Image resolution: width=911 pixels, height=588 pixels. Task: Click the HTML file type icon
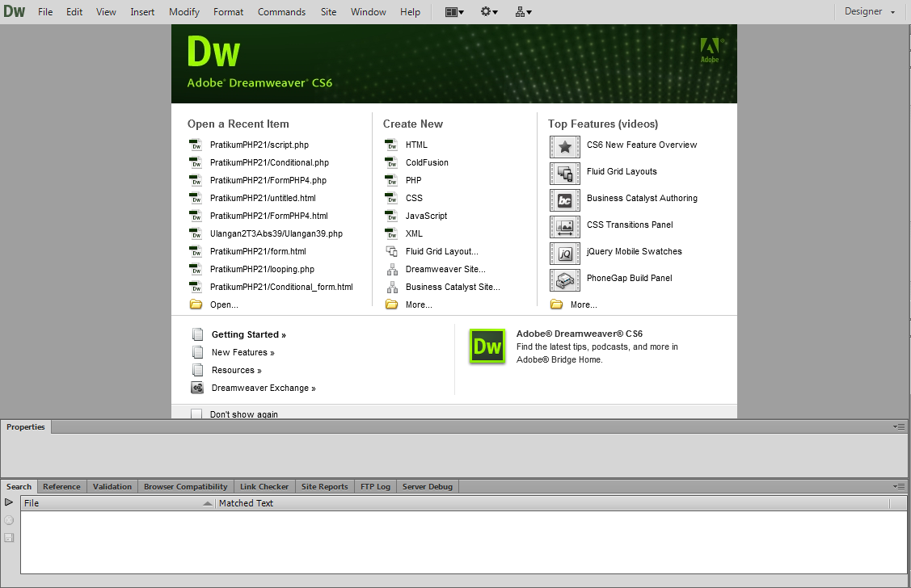(391, 145)
